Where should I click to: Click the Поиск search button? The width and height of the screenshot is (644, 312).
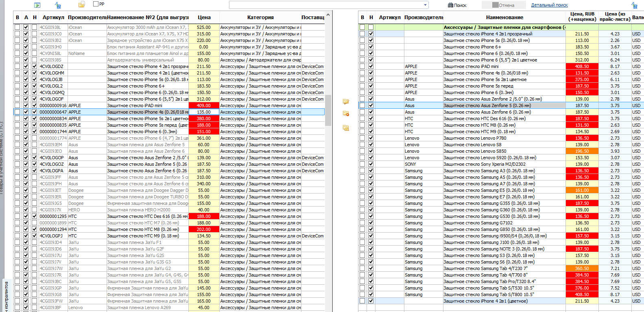[457, 5]
